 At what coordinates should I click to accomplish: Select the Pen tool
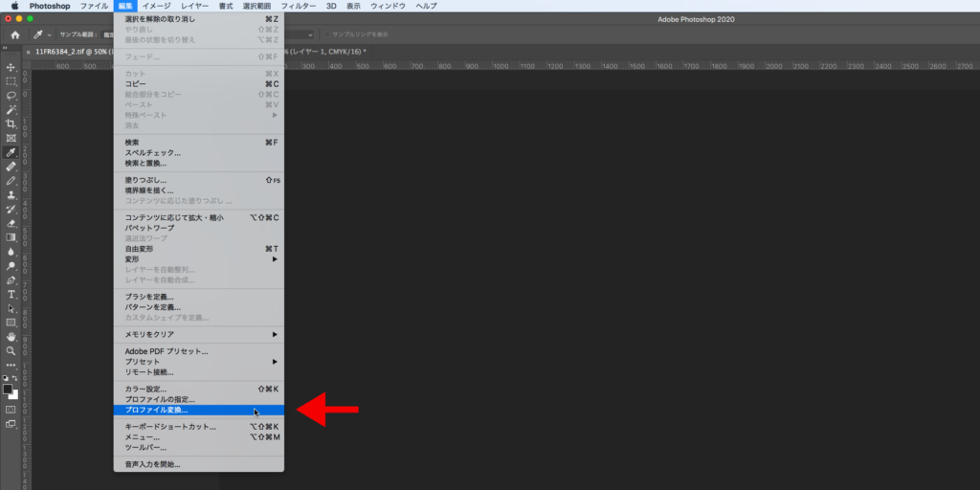click(11, 280)
